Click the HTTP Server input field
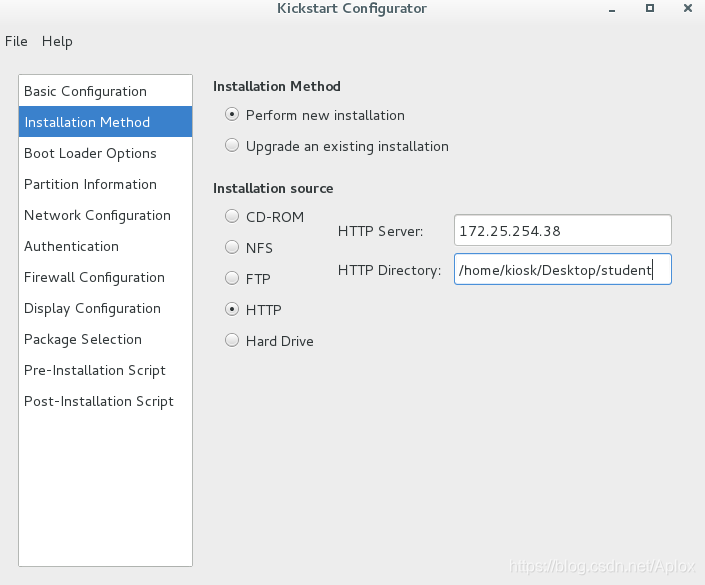The width and height of the screenshot is (705, 585). click(x=562, y=231)
